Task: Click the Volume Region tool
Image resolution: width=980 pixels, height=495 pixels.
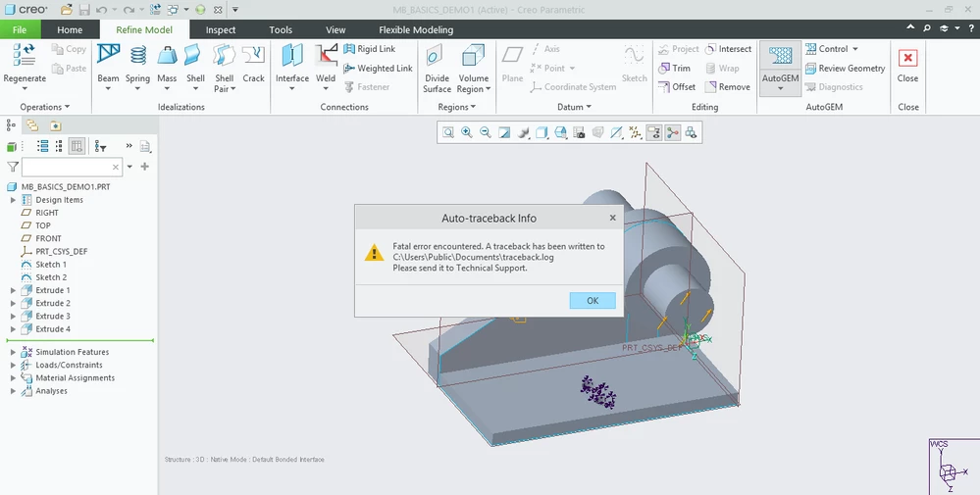Action: (473, 68)
